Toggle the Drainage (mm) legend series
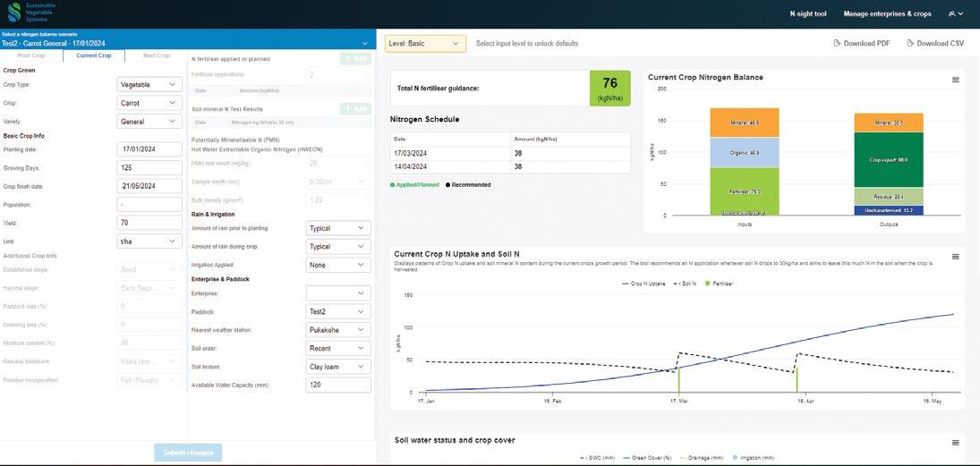This screenshot has height=466, width=980. [x=700, y=458]
